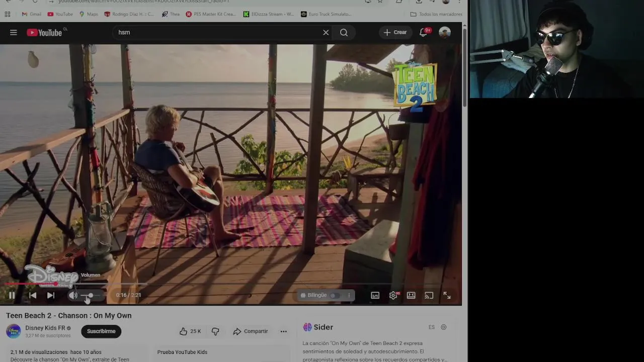Open the Gmail bookmark
This screenshot has height=362, width=644.
click(x=31, y=14)
